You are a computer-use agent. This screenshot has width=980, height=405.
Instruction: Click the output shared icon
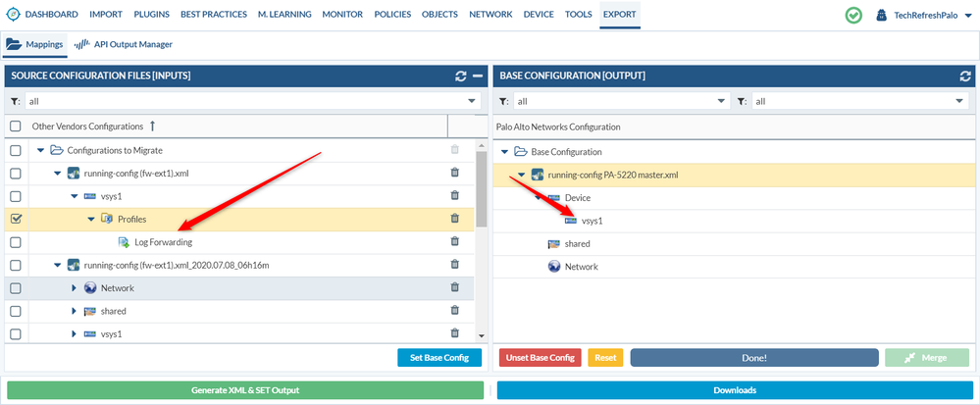553,244
